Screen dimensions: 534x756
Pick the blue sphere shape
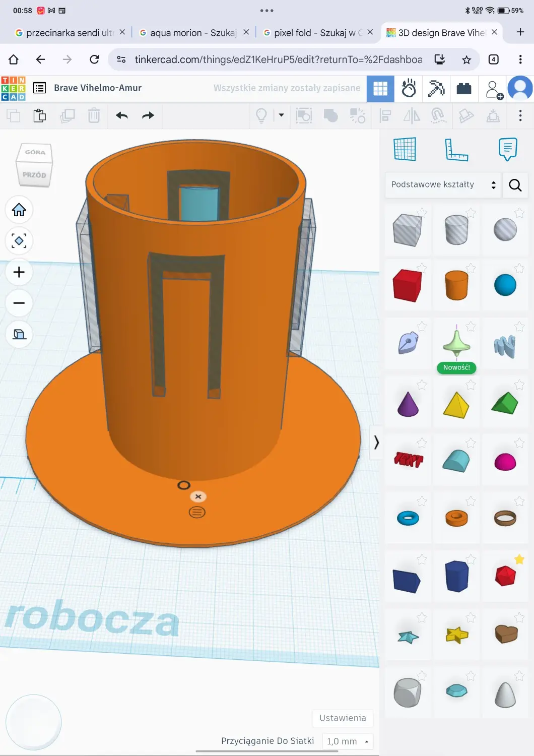[x=505, y=285]
